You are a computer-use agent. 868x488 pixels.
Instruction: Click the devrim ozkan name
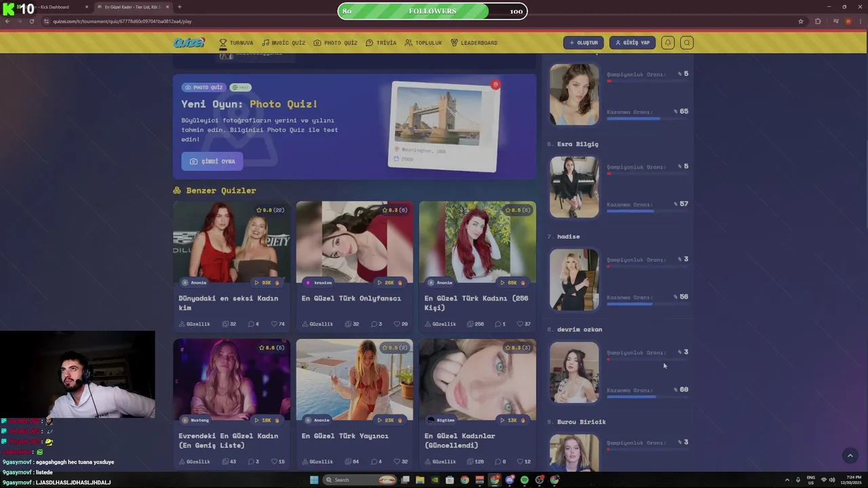579,329
